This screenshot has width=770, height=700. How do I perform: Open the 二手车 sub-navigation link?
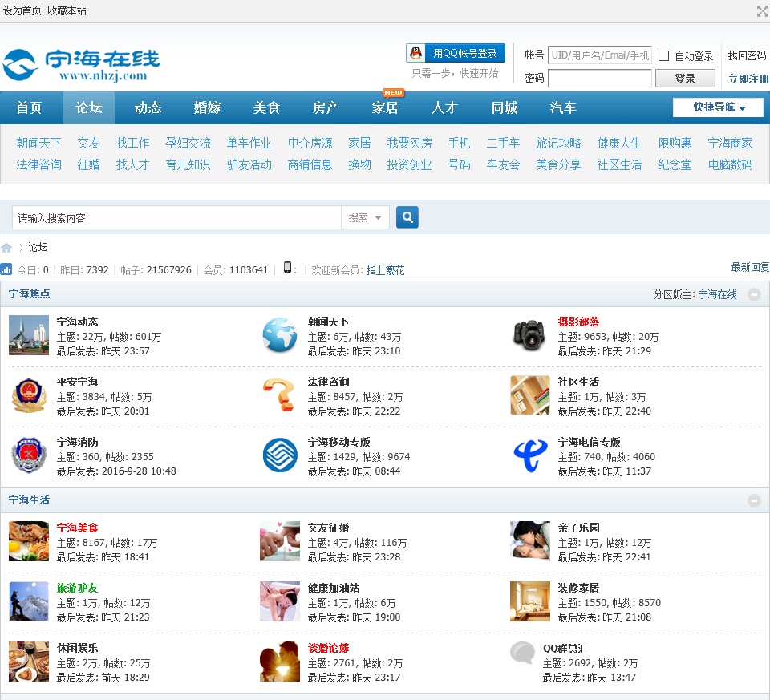point(503,144)
